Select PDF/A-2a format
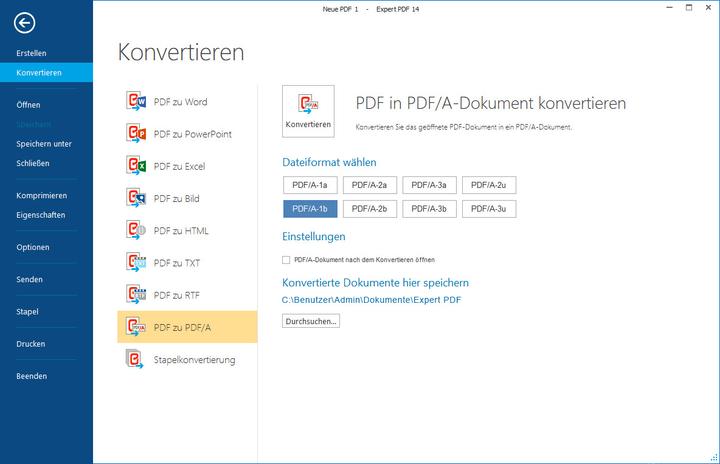The width and height of the screenshot is (720, 464). click(x=370, y=185)
